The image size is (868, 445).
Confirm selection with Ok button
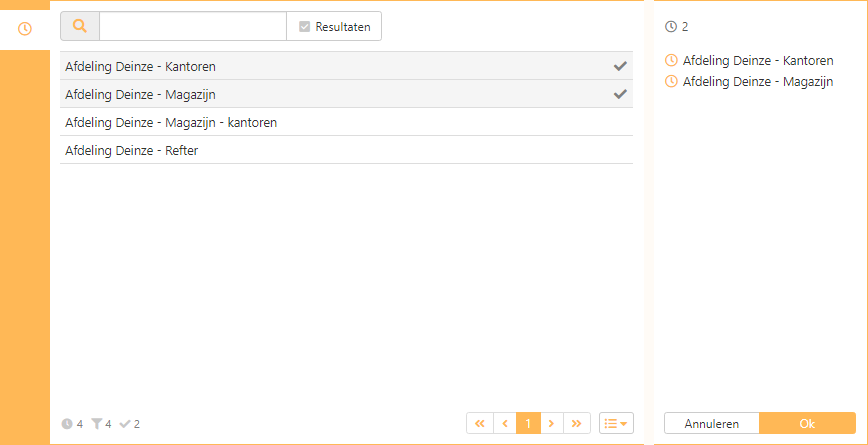(x=807, y=423)
